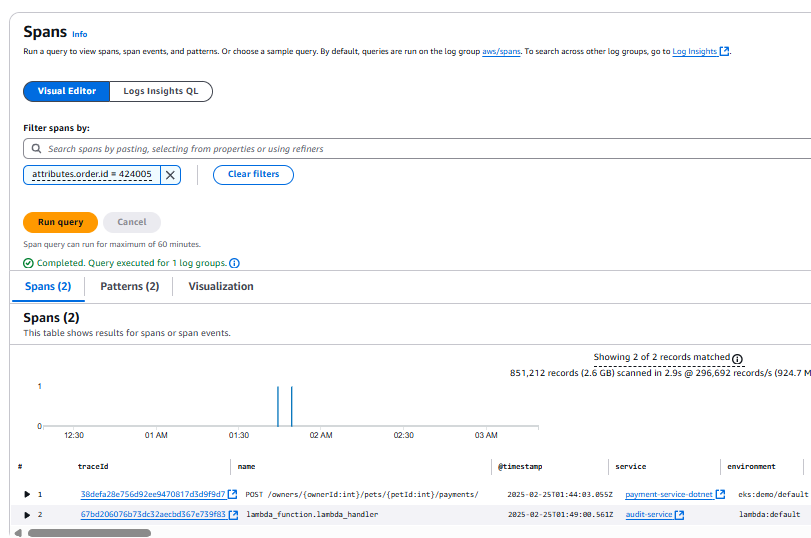Switch to the Patterns (2) tab
Screen dimensions: 811x538
(x=129, y=286)
